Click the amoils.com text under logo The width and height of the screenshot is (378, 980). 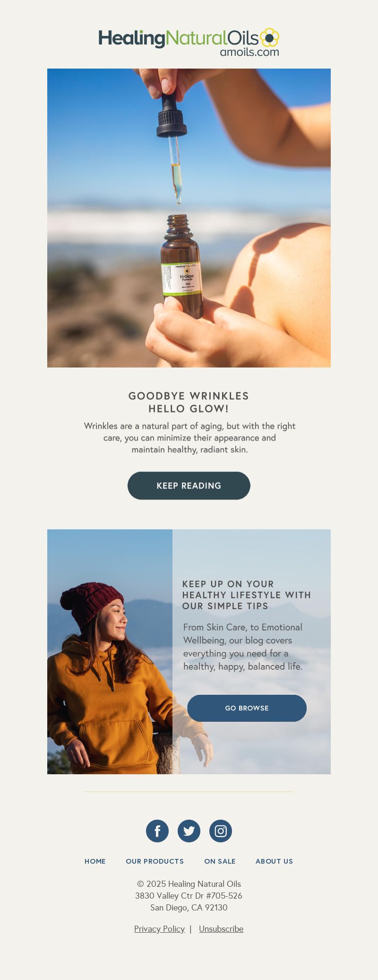tap(249, 52)
